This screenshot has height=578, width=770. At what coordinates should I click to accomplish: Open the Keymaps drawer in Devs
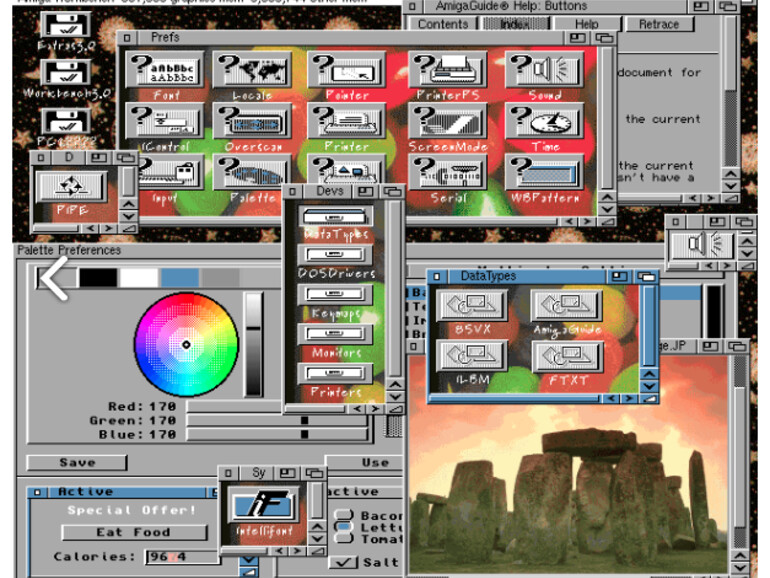coord(335,294)
